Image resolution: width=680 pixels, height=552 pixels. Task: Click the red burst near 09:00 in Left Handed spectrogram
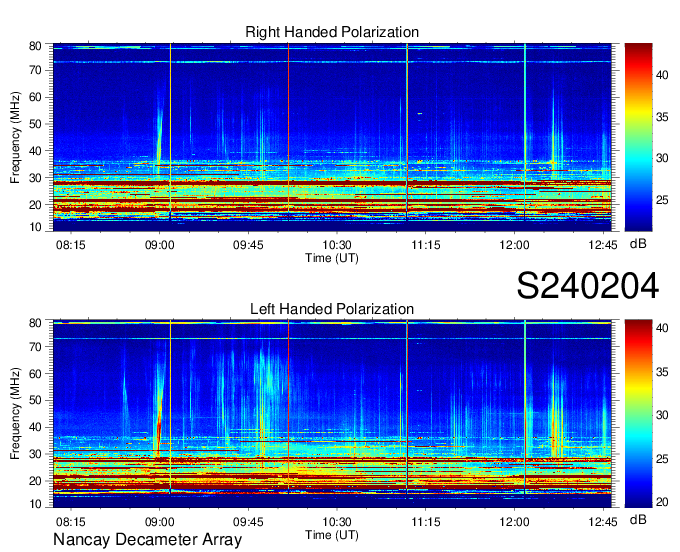point(159,427)
